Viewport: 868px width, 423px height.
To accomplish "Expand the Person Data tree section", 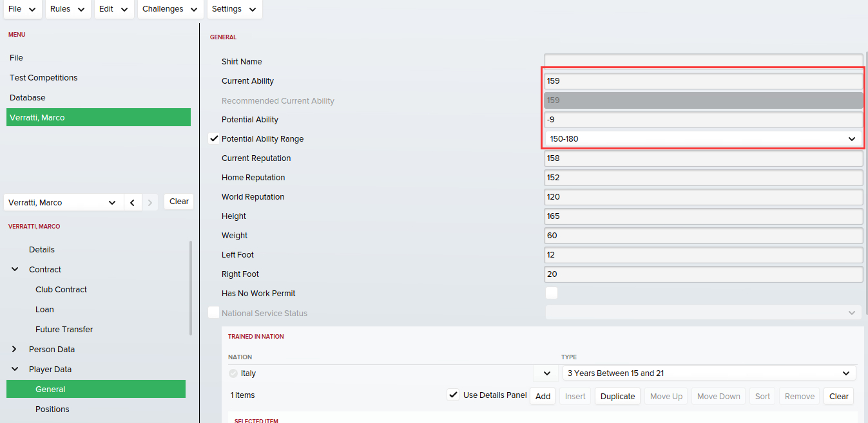I will (15, 349).
